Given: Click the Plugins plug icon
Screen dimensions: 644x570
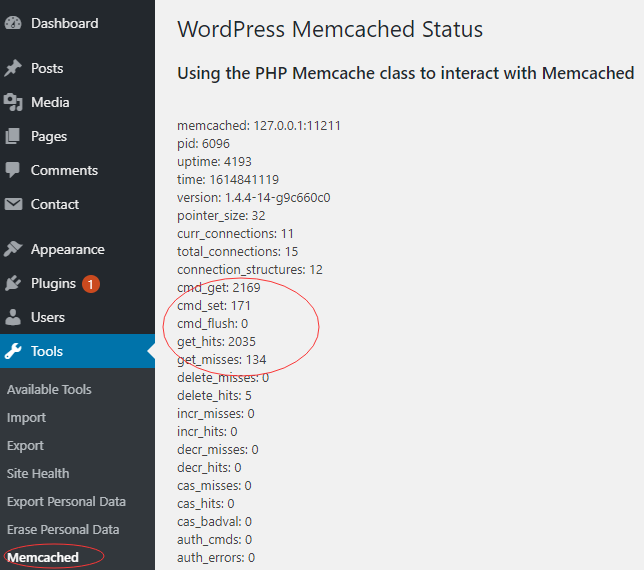Looking at the screenshot, I should 13,283.
